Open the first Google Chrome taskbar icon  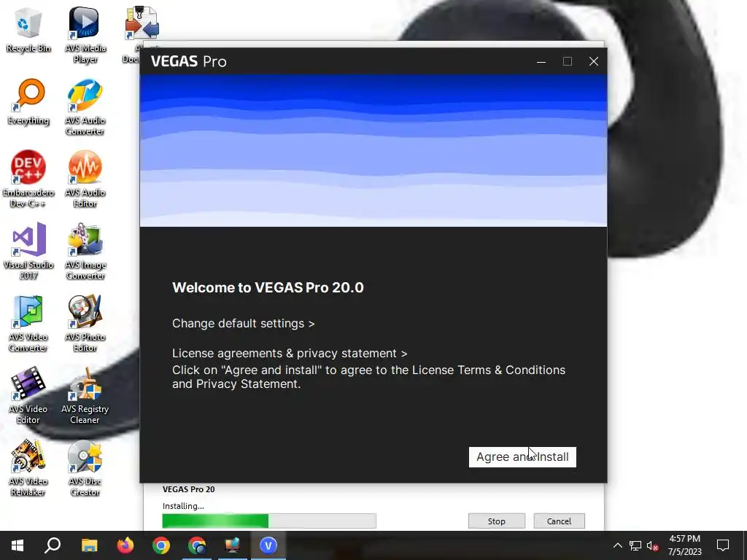161,545
